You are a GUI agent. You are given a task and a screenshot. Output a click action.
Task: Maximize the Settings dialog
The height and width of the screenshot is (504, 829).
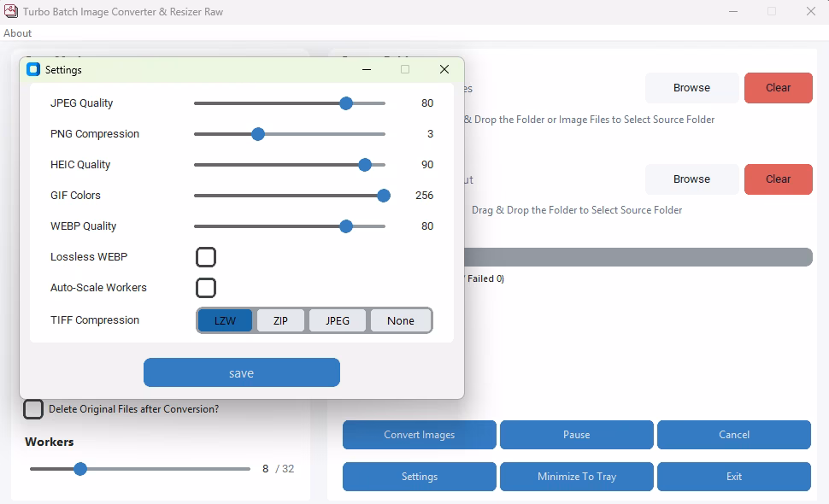pyautogui.click(x=405, y=69)
